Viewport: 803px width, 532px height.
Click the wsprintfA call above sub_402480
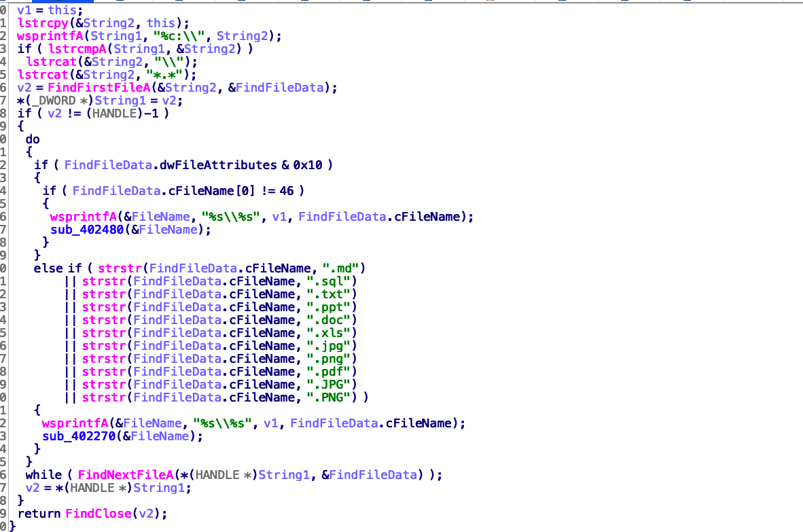pos(84,217)
